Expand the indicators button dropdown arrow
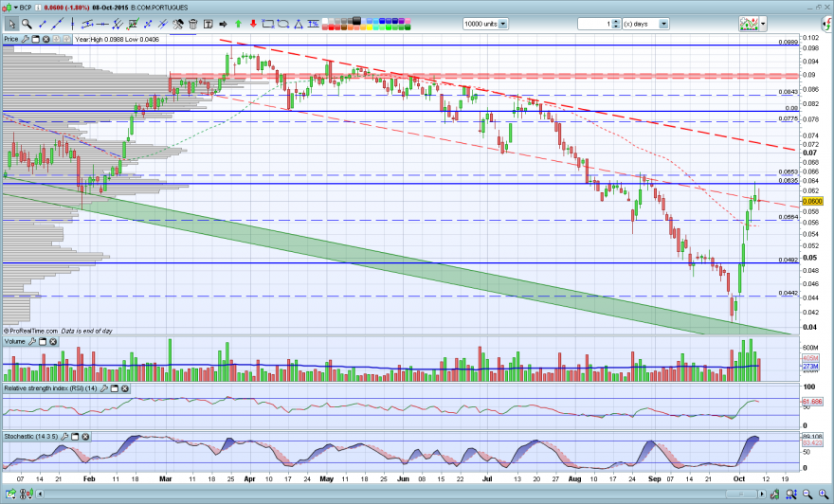 point(763,24)
